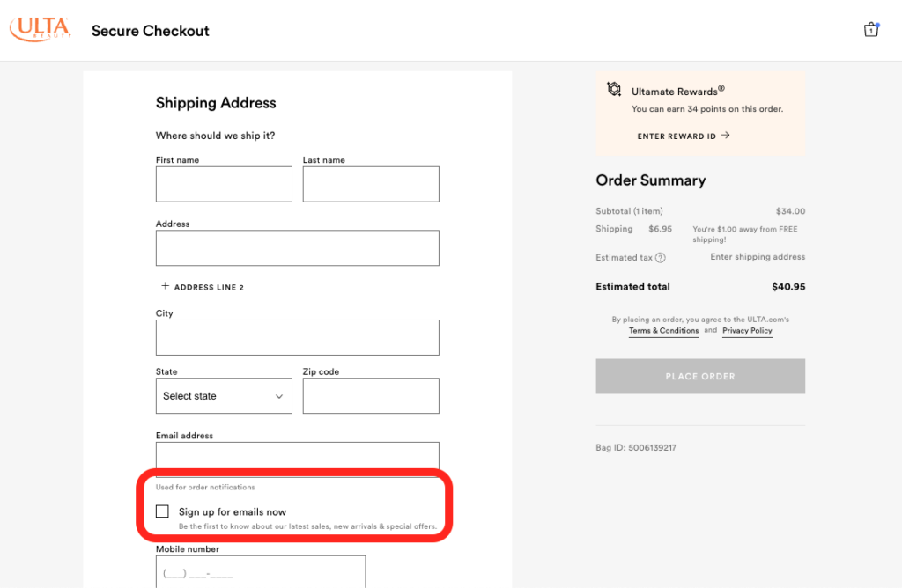
Task: Check the Sign up for emails box
Action: coord(162,511)
